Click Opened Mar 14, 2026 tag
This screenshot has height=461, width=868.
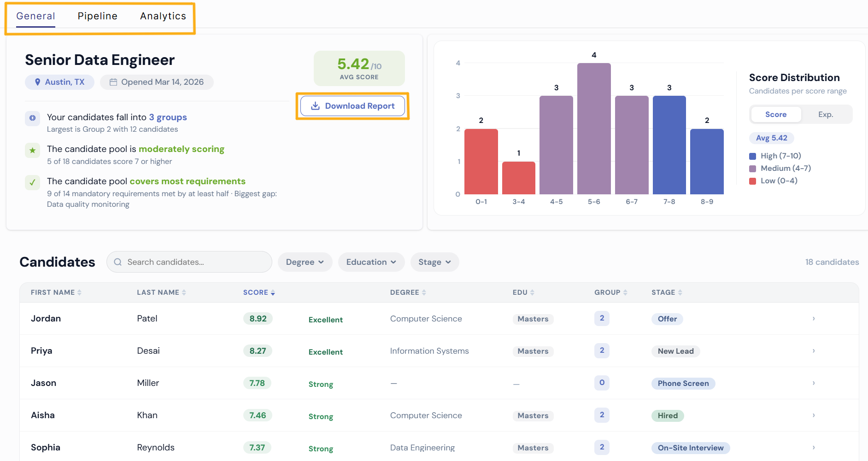(x=157, y=82)
